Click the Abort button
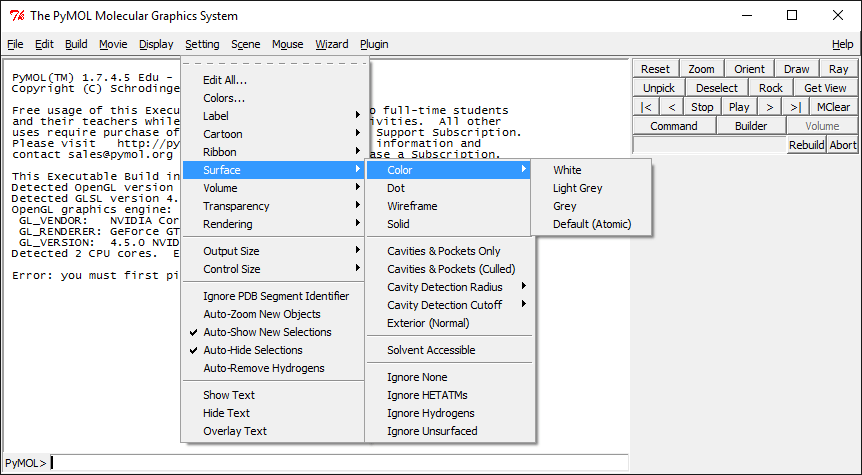This screenshot has width=862, height=475. tap(843, 145)
